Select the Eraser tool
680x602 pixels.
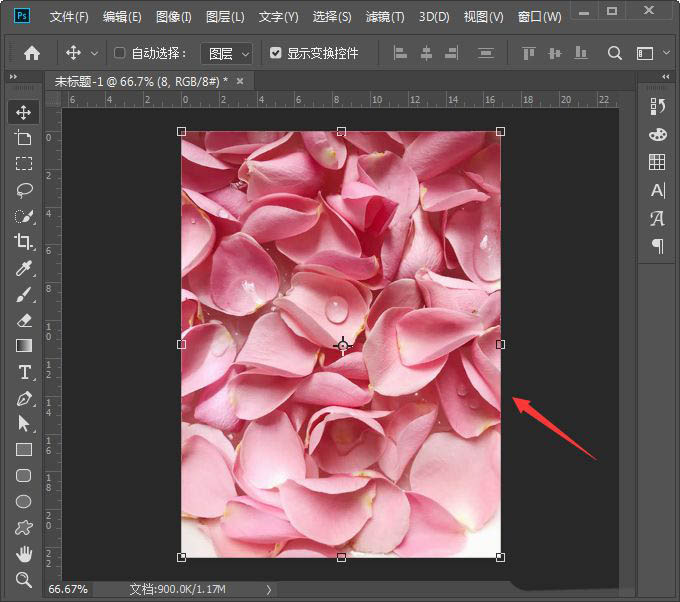click(23, 321)
